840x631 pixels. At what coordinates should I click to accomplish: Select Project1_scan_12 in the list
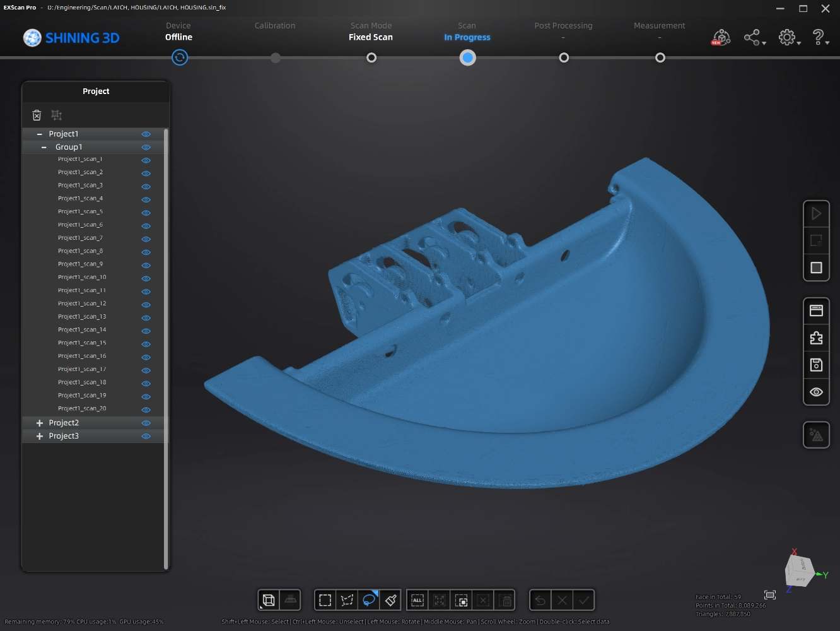tap(82, 304)
